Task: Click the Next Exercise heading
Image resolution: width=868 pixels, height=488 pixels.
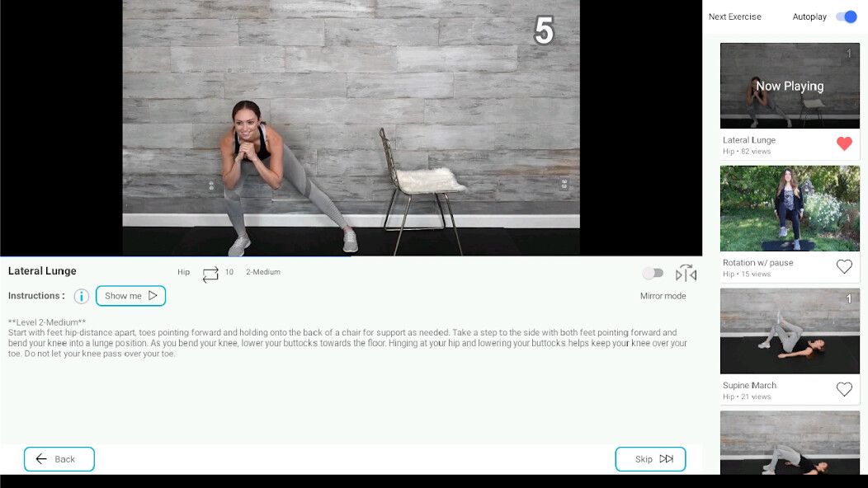Action: point(734,17)
